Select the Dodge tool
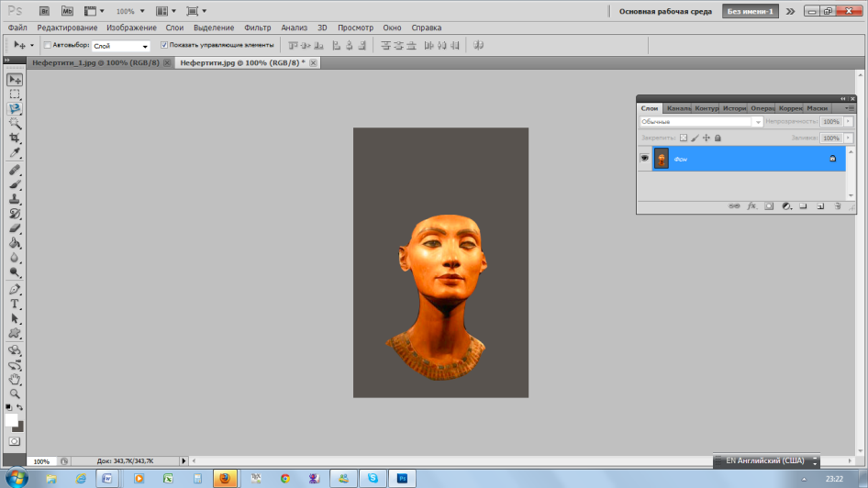This screenshot has width=868, height=488. tap(15, 272)
